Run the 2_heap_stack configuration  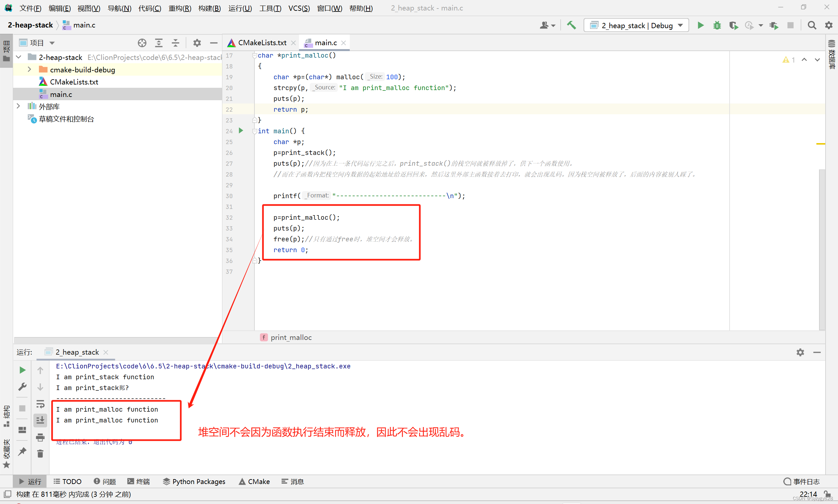pyautogui.click(x=700, y=26)
